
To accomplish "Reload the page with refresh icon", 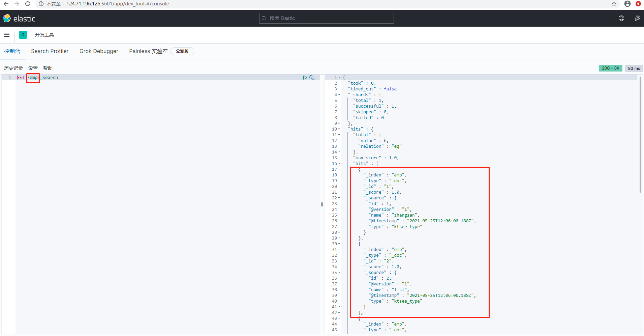I will click(28, 4).
